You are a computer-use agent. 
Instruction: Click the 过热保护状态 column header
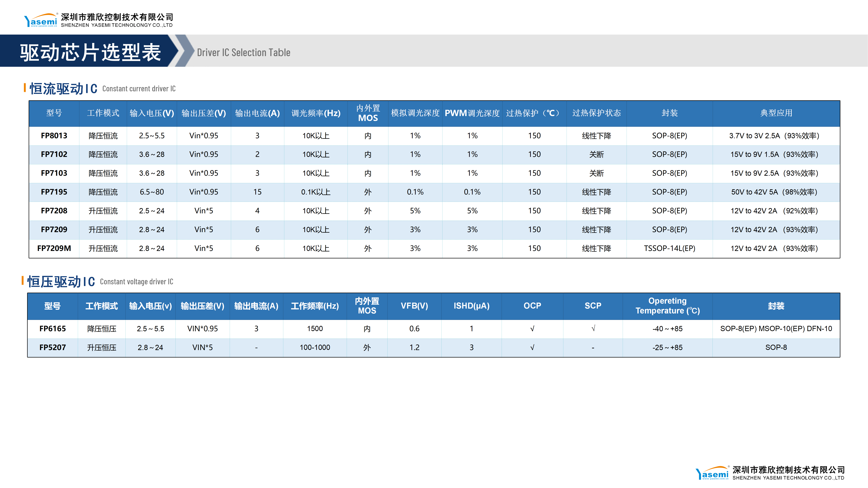pyautogui.click(x=596, y=113)
